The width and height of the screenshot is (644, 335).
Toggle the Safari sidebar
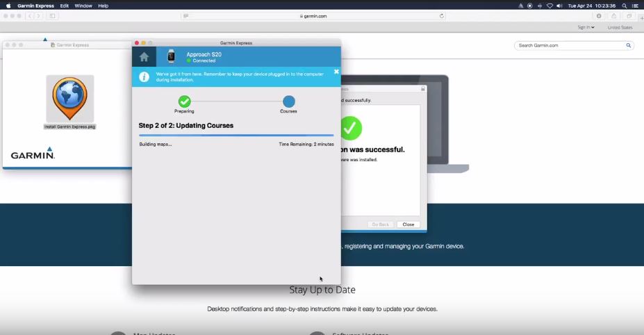[53, 16]
